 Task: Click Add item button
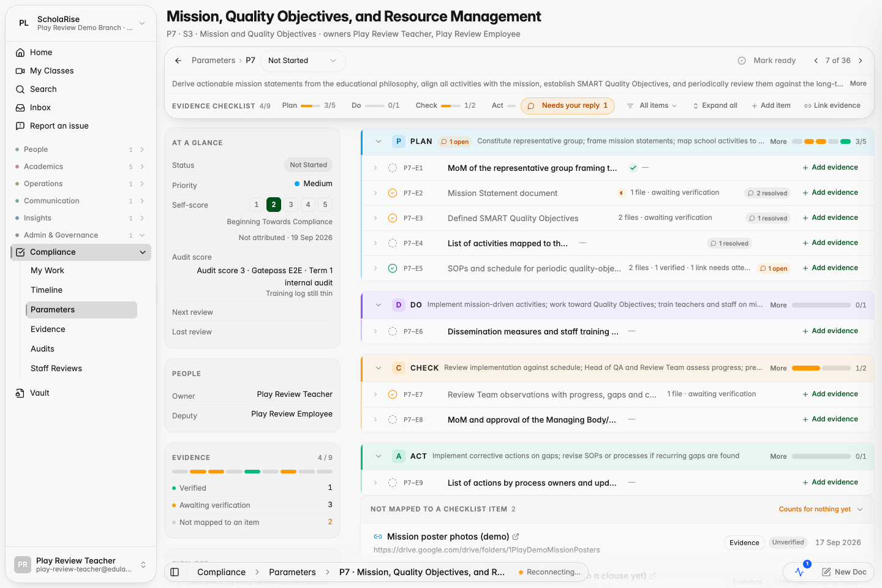tap(771, 106)
